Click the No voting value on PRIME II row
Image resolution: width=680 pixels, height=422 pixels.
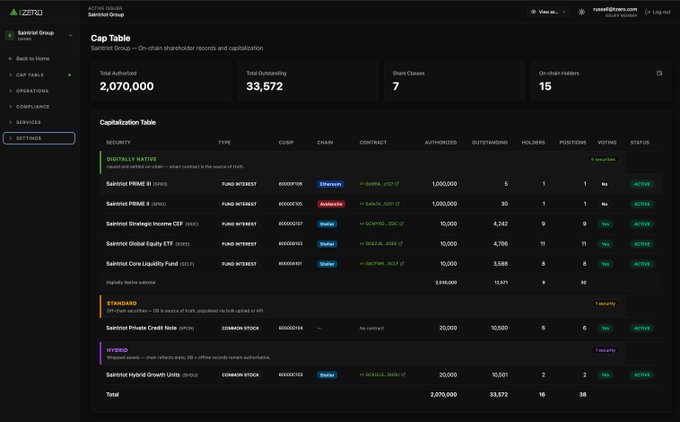pos(605,204)
